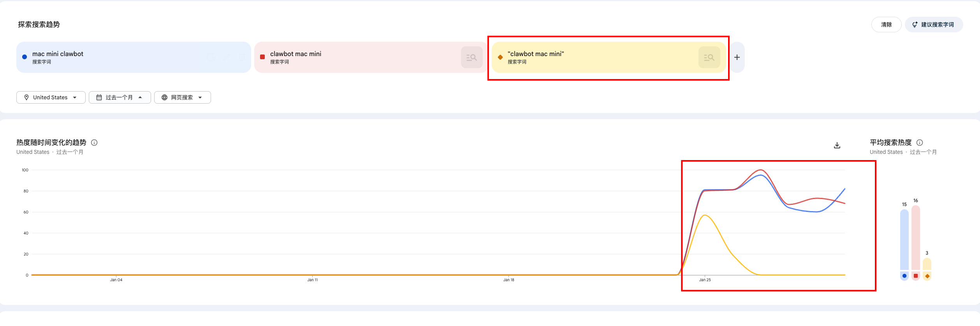Click the globe icon in the 网页搜索 filter
The width and height of the screenshot is (980, 326).
coord(164,97)
